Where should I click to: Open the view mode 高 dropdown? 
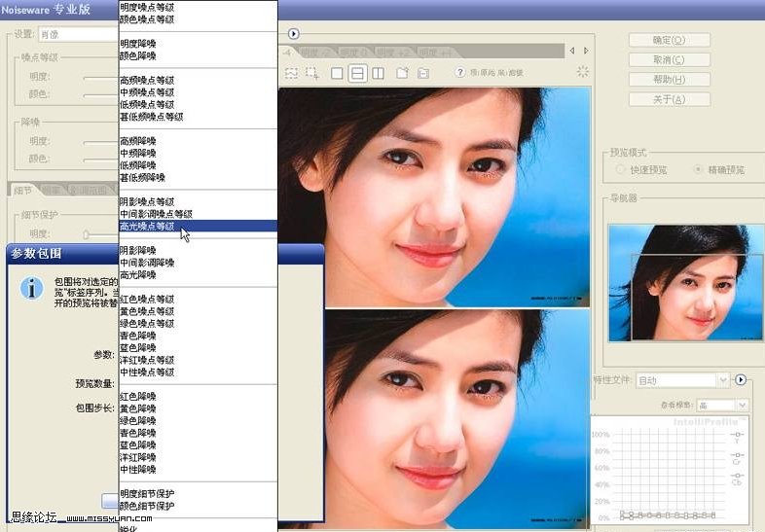722,406
